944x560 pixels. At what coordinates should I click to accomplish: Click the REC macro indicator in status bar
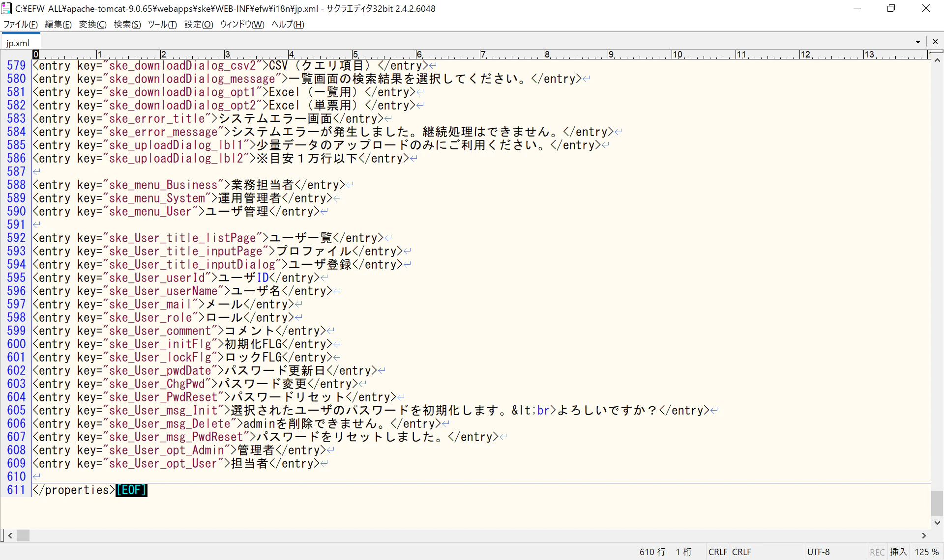coord(877,552)
